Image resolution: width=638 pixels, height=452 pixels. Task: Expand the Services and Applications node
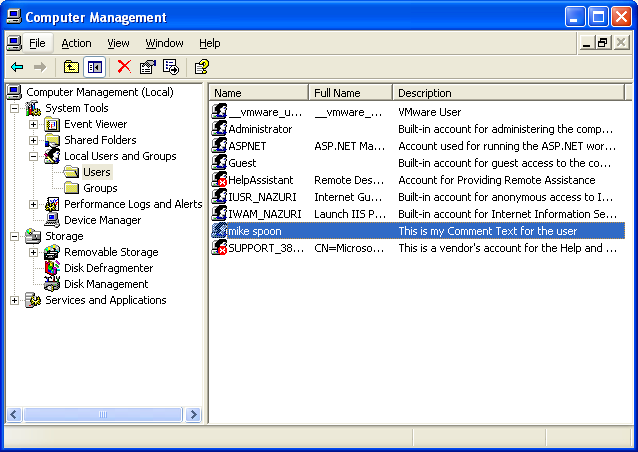tap(14, 300)
